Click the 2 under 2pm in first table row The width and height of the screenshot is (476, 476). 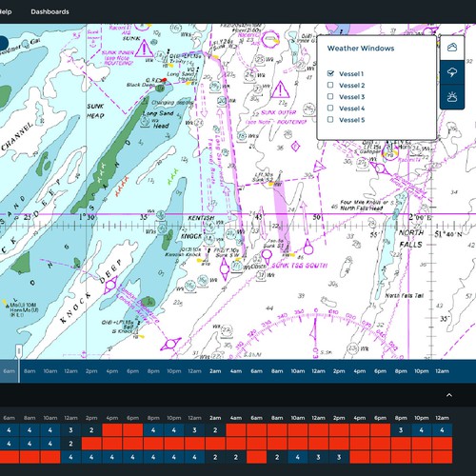pos(91,430)
